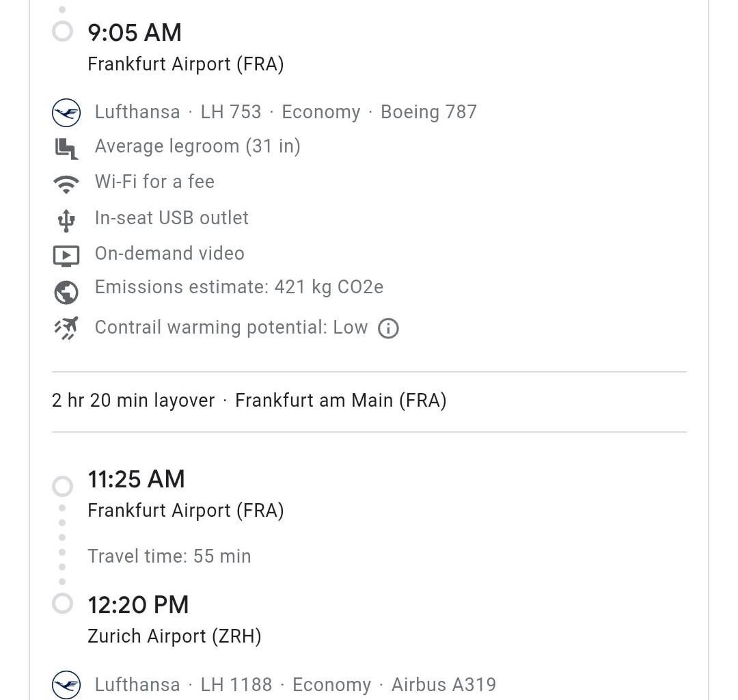Select the 12:20 PM arrival stop marker
738x700 pixels.
pos(63,603)
